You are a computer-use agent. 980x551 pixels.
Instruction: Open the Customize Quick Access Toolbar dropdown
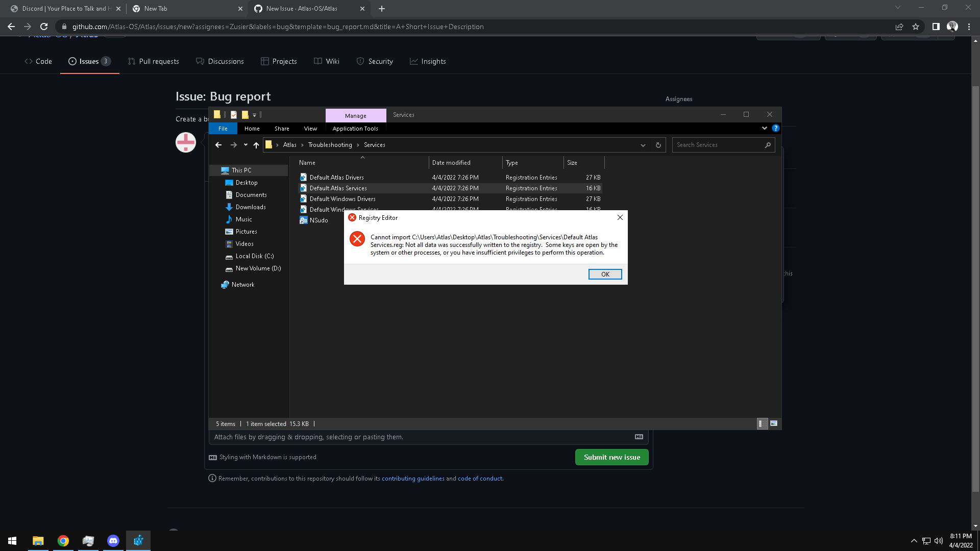254,115
